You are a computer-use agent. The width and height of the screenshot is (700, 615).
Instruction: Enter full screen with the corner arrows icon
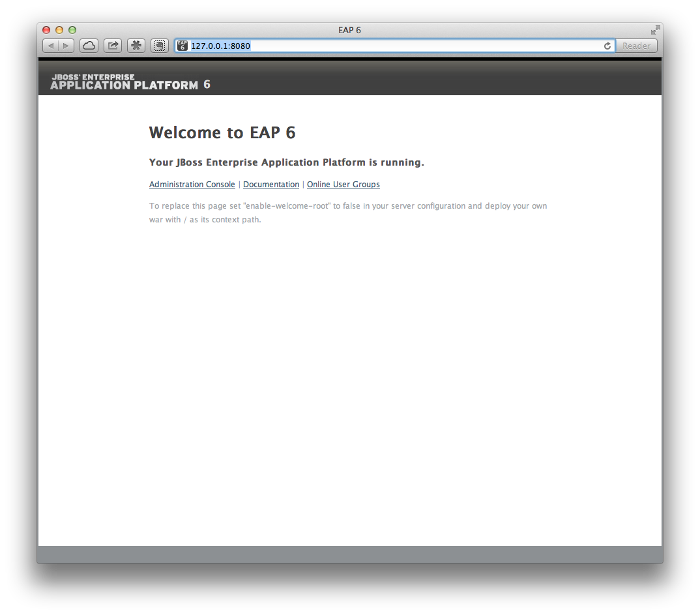pyautogui.click(x=655, y=30)
